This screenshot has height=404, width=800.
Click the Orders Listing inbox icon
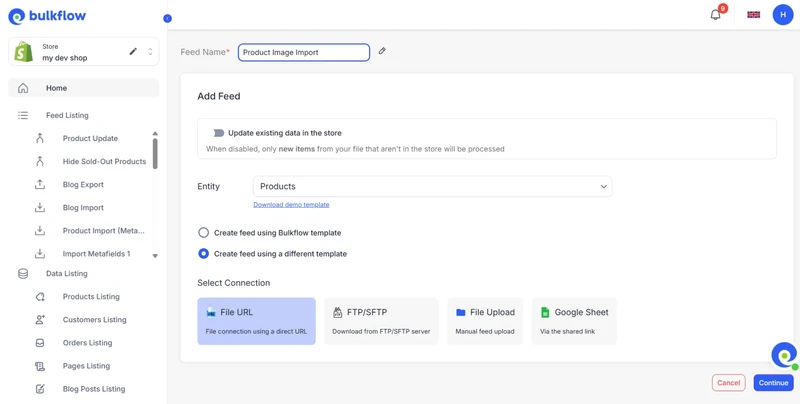[x=40, y=343]
